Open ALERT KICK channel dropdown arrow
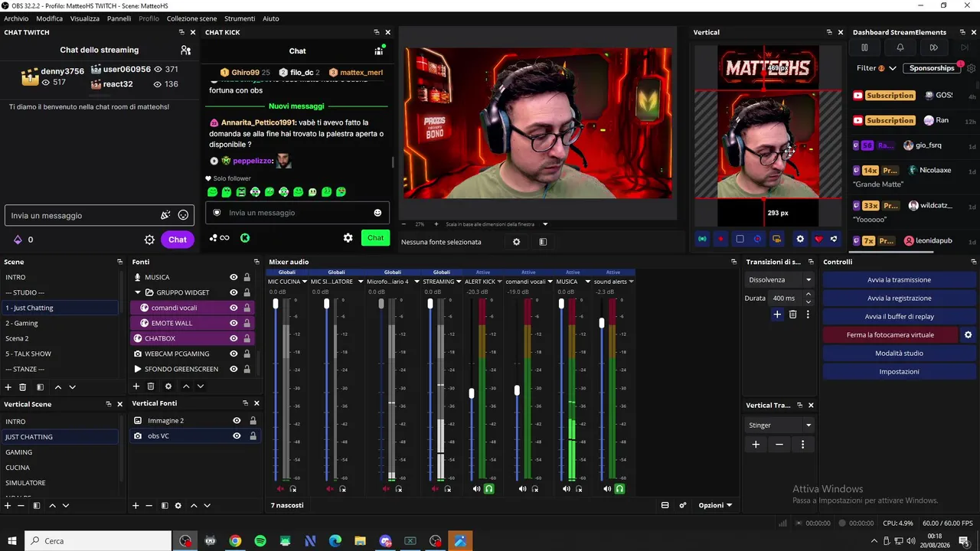 pyautogui.click(x=499, y=282)
